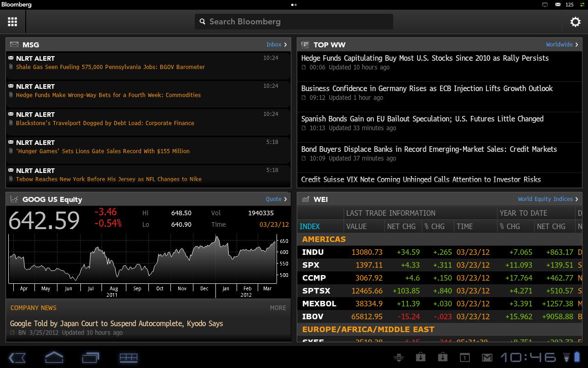This screenshot has height=368, width=588.
Task: Open the Android debug notification icon
Action: (399, 357)
